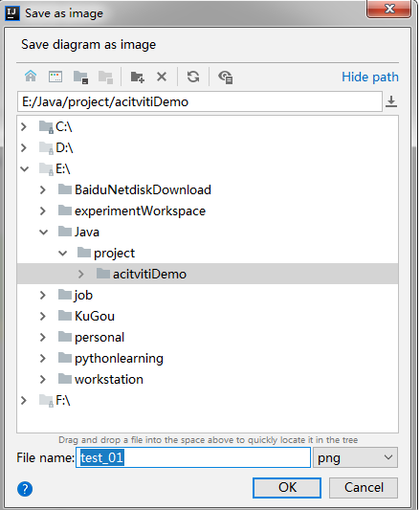Collapse the Java folder
Screen dimensions: 420x510
pyautogui.click(x=43, y=232)
